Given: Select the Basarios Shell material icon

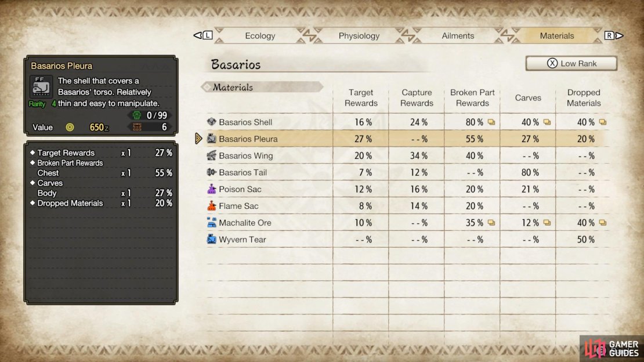Looking at the screenshot, I should [212, 122].
